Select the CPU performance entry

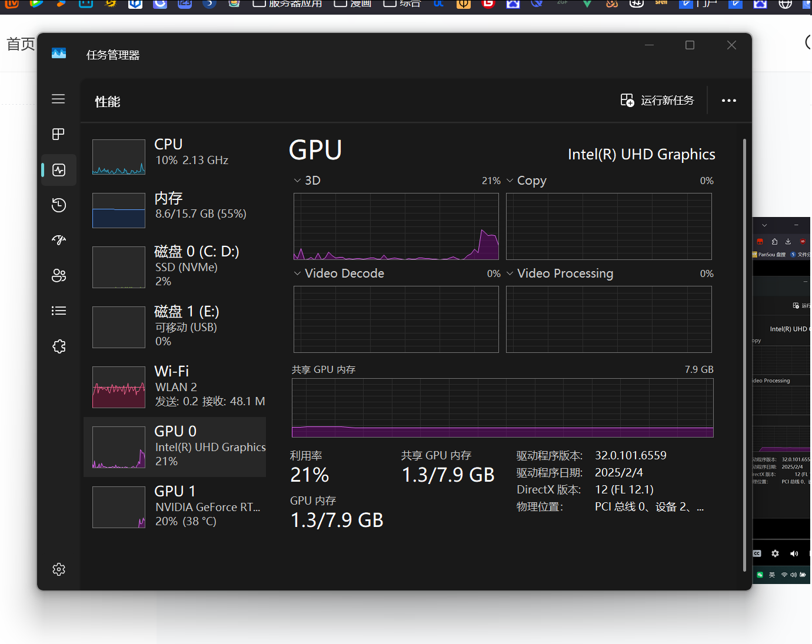[x=175, y=156]
